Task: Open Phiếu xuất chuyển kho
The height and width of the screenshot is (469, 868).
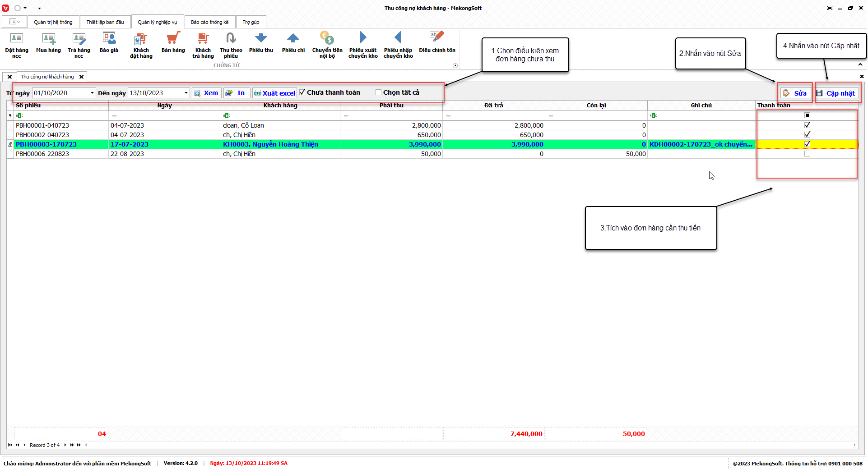Action: pyautogui.click(x=363, y=45)
